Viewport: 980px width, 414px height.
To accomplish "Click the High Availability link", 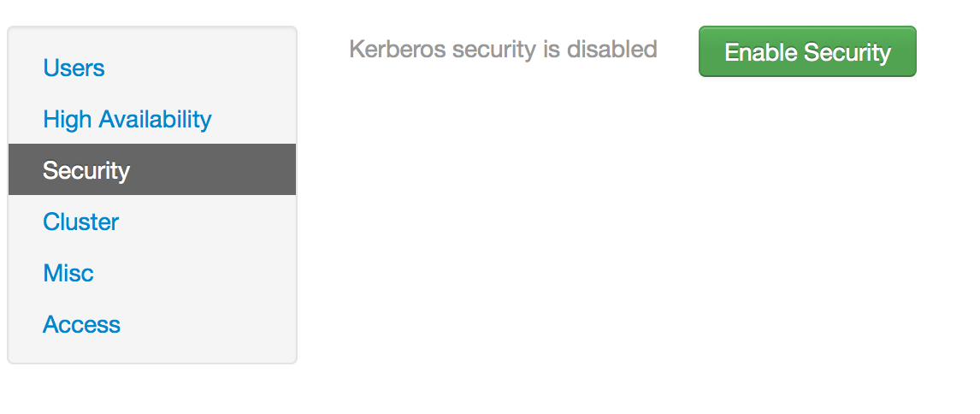I will click(127, 119).
